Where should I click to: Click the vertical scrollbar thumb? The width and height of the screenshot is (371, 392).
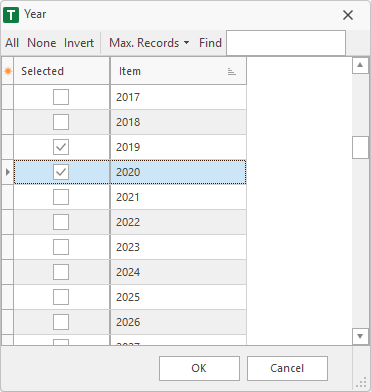360,147
